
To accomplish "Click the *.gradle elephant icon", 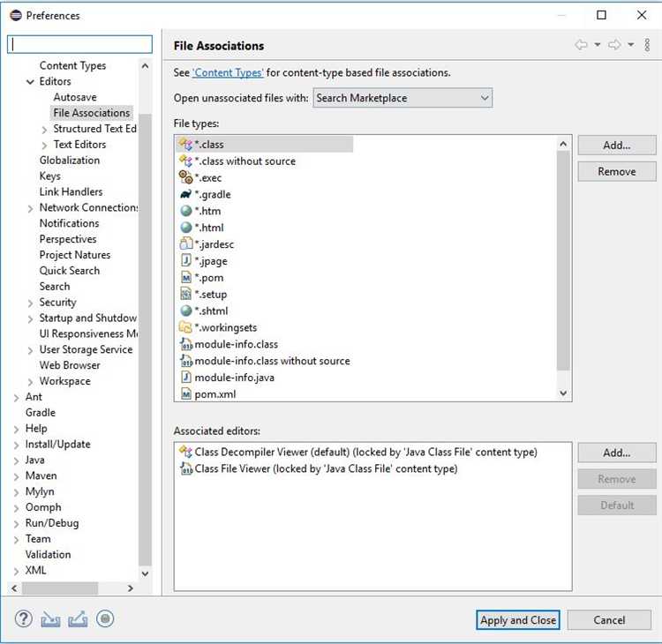I will 185,194.
